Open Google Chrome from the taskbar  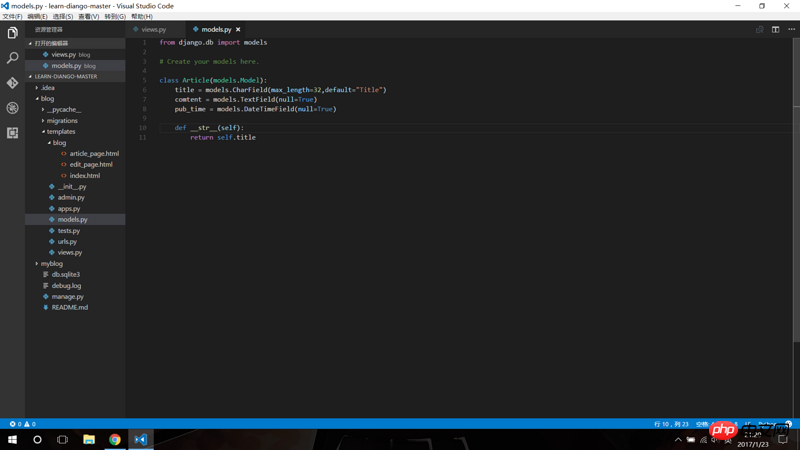coord(115,439)
